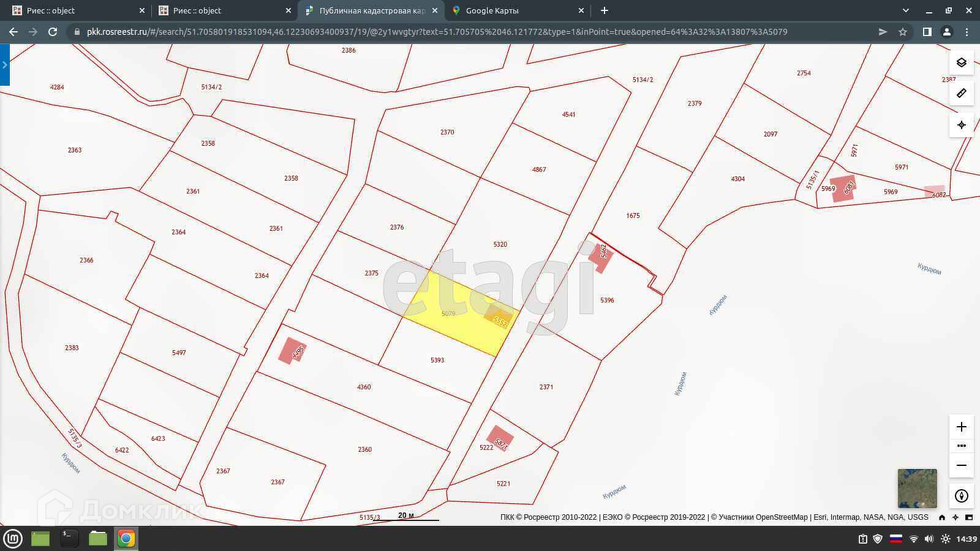Click the fullscreen window icon in map footer
The height and width of the screenshot is (551, 980).
[969, 517]
